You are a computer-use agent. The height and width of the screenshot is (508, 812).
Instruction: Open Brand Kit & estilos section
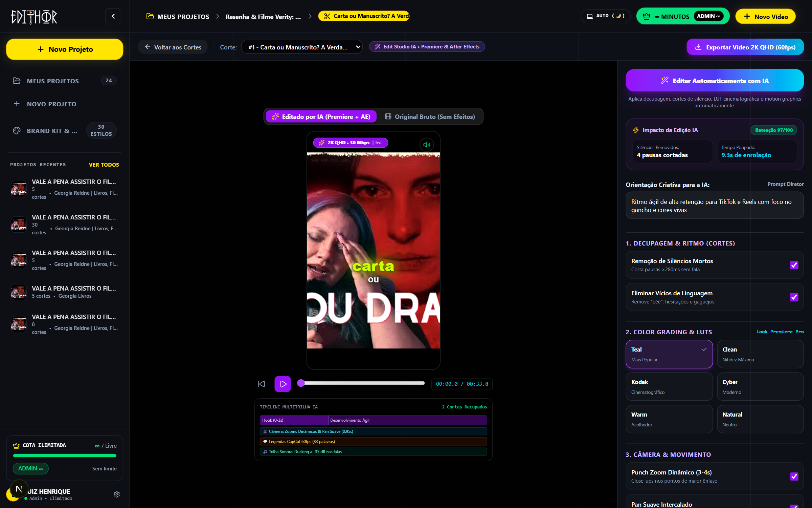click(x=64, y=130)
